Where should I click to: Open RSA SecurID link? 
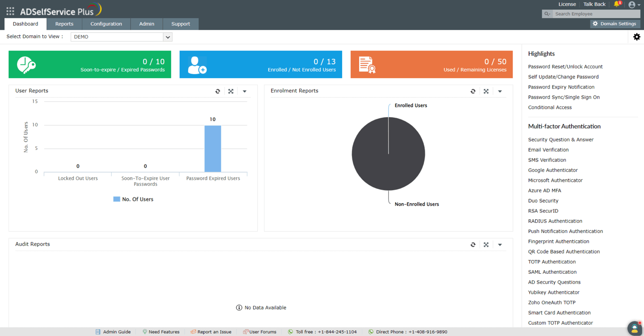[543, 211]
